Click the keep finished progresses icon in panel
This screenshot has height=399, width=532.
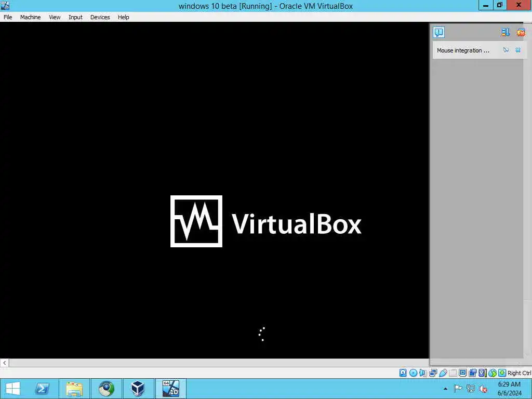click(505, 32)
